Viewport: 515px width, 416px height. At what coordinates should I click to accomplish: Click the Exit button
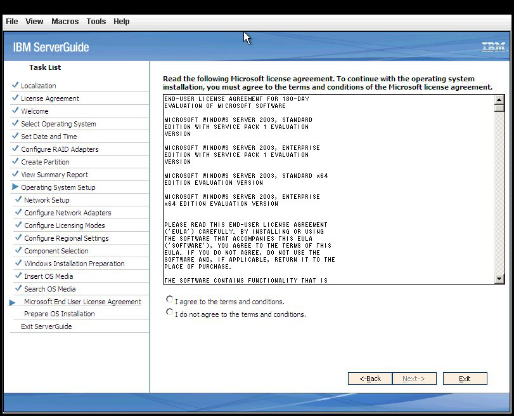(x=465, y=379)
